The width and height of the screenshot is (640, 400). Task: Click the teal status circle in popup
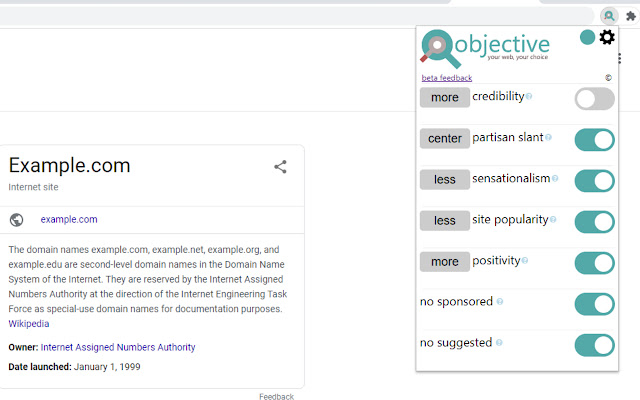[x=587, y=37]
